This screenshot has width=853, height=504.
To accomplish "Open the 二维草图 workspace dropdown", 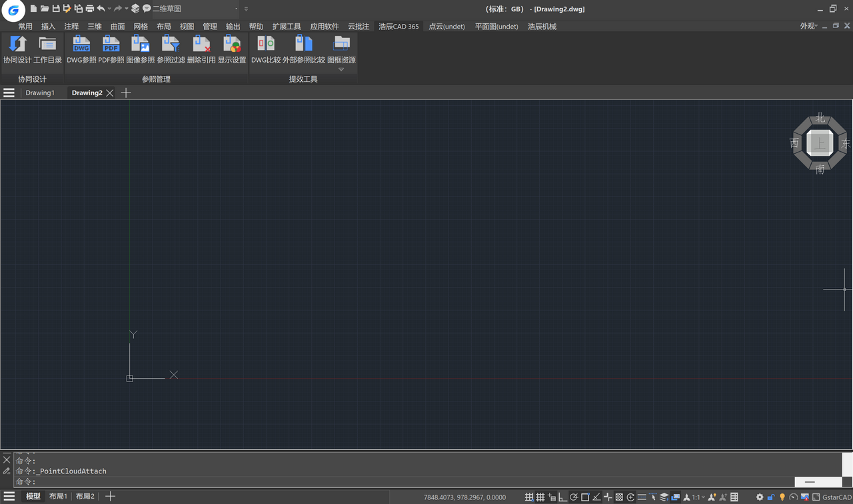I will (193, 9).
